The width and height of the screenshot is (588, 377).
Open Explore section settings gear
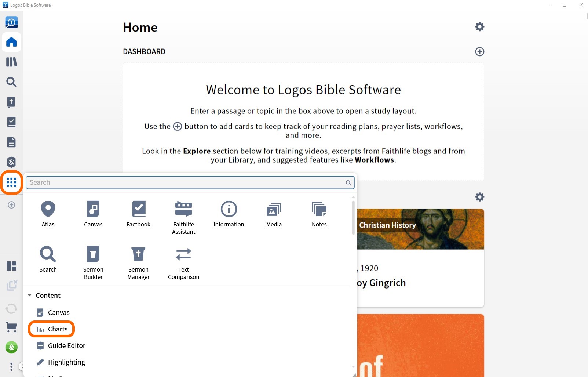click(x=480, y=197)
